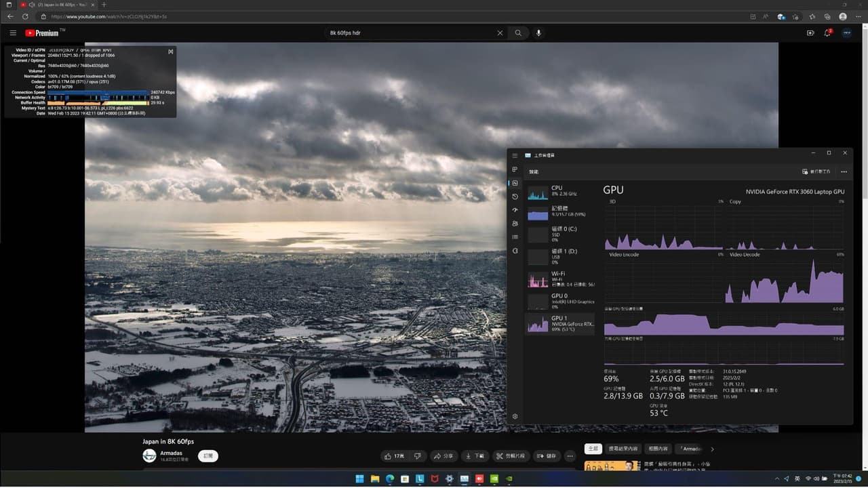Click the Armadas channel avatar

[149, 455]
